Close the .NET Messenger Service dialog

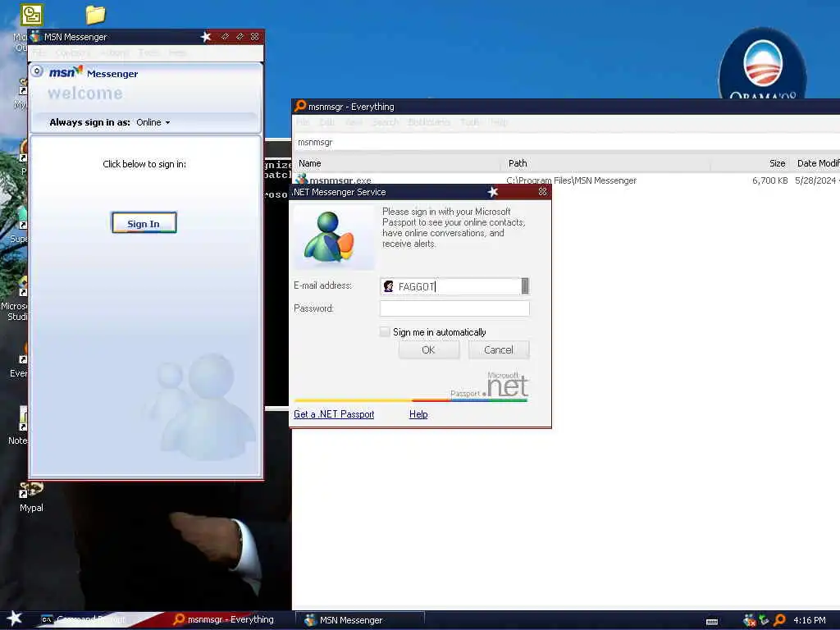tap(543, 192)
